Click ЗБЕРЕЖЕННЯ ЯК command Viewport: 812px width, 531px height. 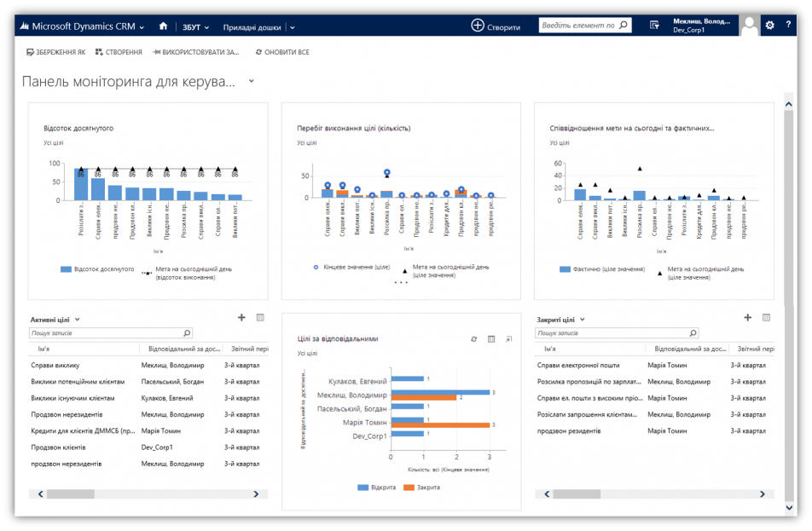pos(56,52)
